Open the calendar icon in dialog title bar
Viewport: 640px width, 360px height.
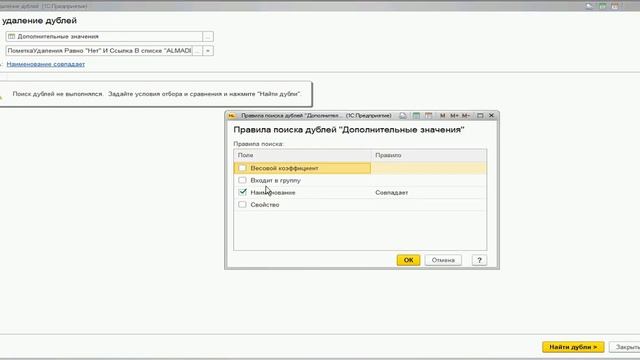(428, 116)
